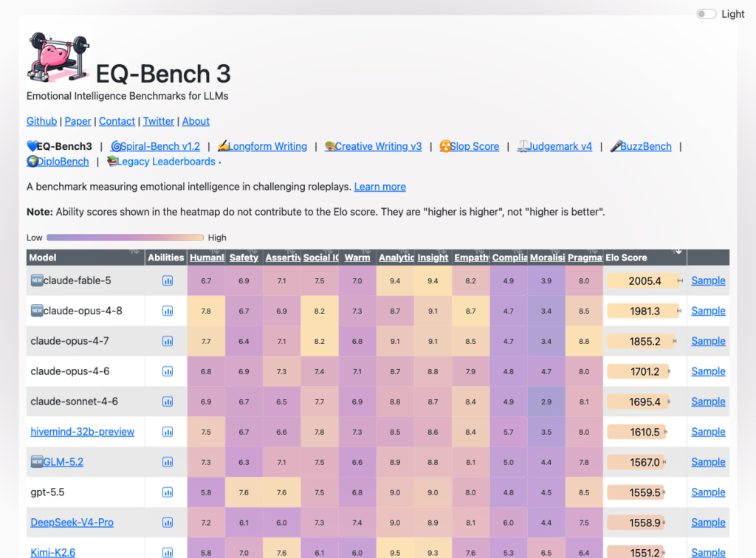The width and height of the screenshot is (756, 558).
Task: View Sample for hivemind-32b-preview
Action: point(708,432)
